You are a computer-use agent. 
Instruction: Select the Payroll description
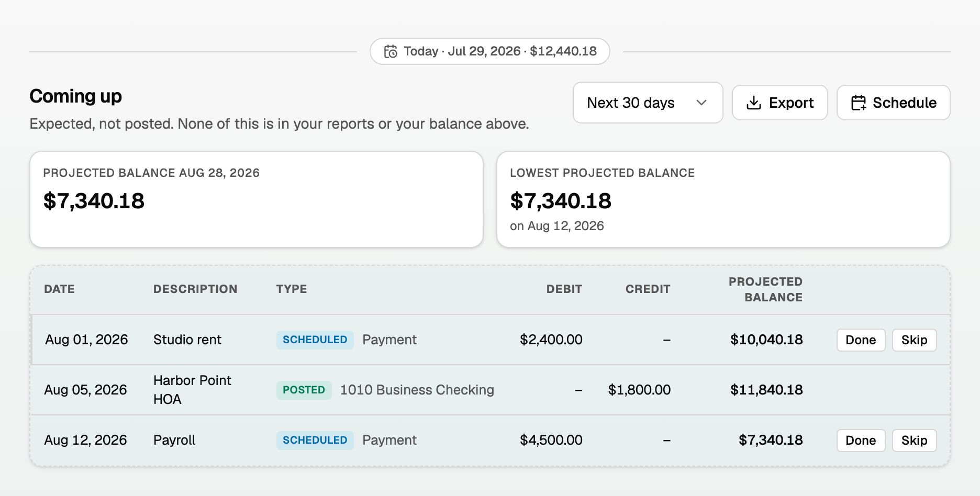174,440
